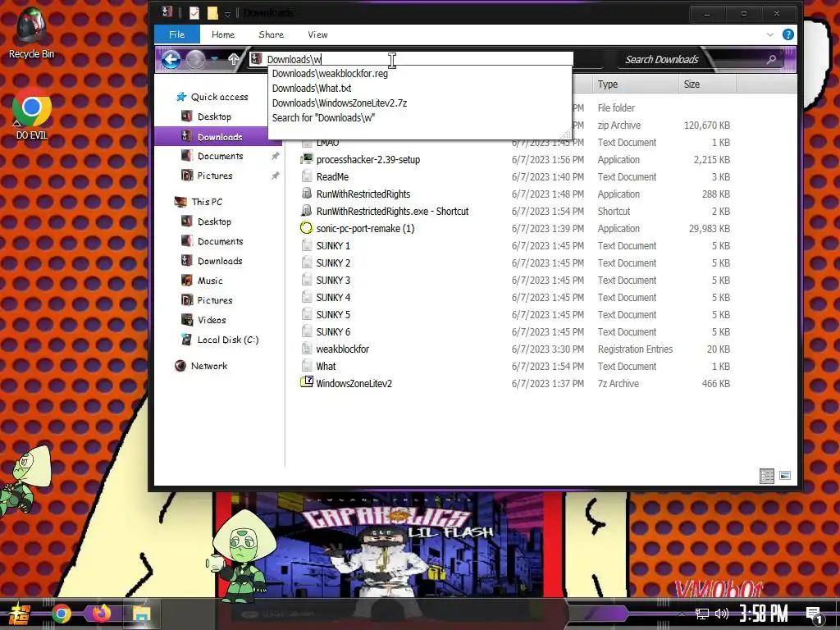Click the Properties quick access toolbar icon
This screenshot has width=840, height=630.
pyautogui.click(x=194, y=13)
